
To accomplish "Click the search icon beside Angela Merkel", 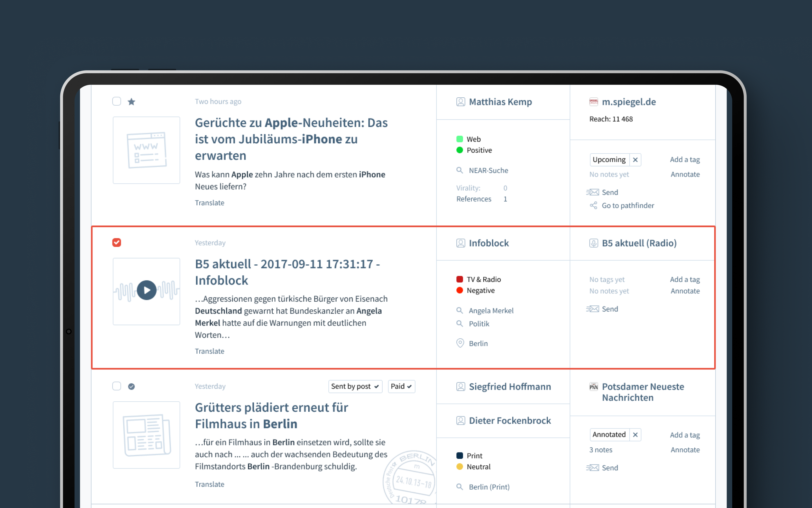I will (460, 310).
